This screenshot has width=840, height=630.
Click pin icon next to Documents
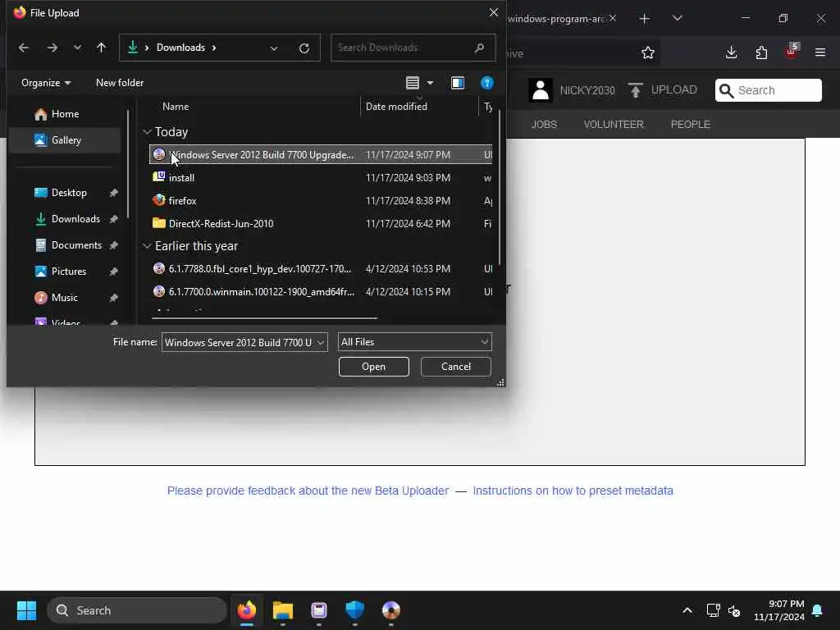pos(113,245)
